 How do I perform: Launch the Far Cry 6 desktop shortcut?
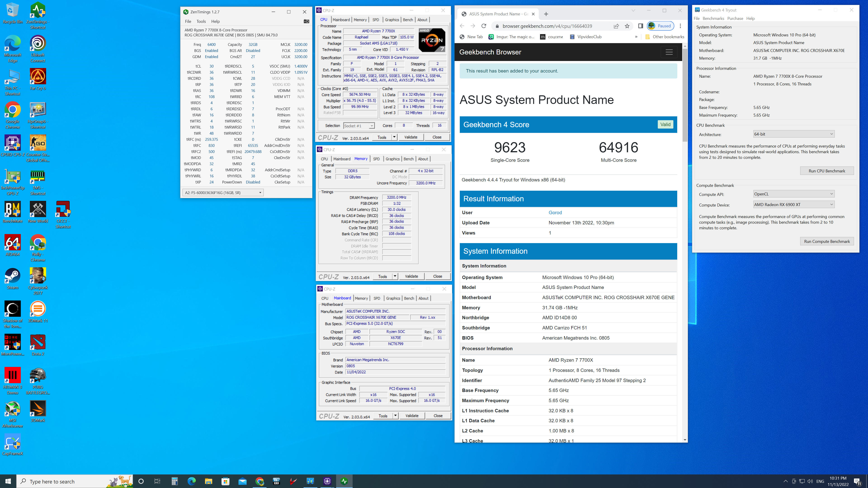click(x=38, y=80)
